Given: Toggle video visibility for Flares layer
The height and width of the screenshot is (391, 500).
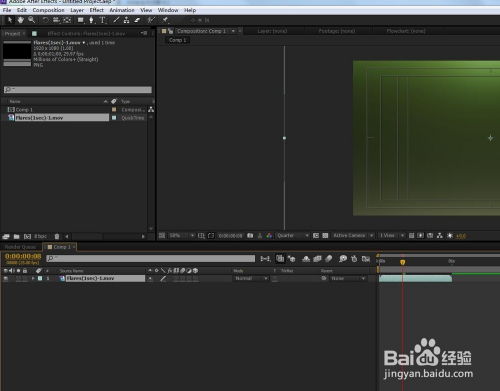Looking at the screenshot, I should [x=6, y=278].
